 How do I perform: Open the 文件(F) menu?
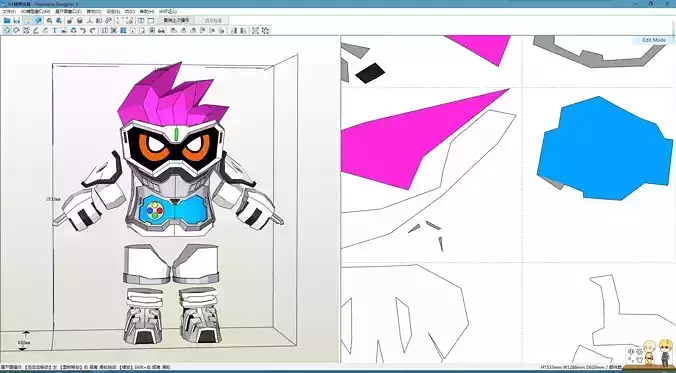click(9, 11)
